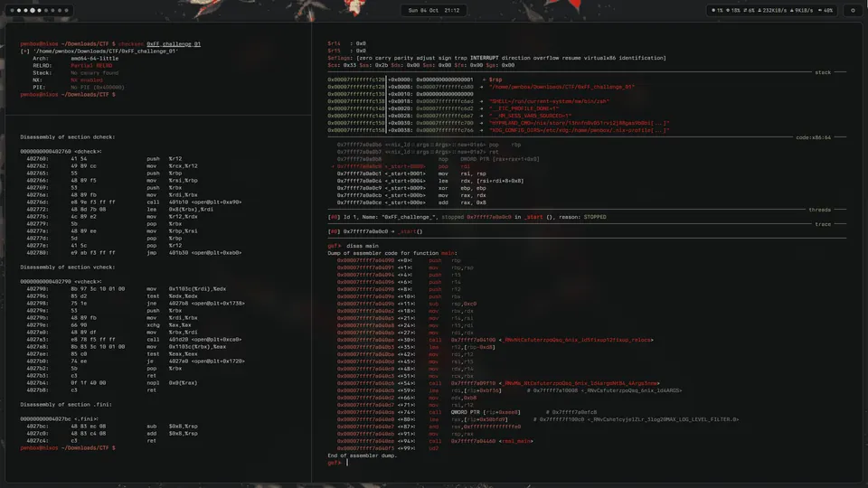Screen dimensions: 868x488
Task: Click 'Disassembly of section dcheck:' heading
Action: point(68,136)
